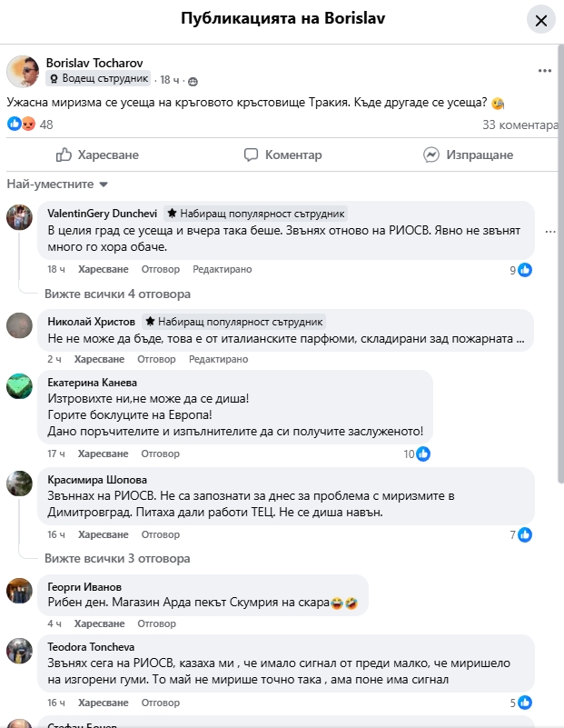Click the Коментар speech bubble icon
Viewport: 564px width, 728px height.
(x=252, y=155)
